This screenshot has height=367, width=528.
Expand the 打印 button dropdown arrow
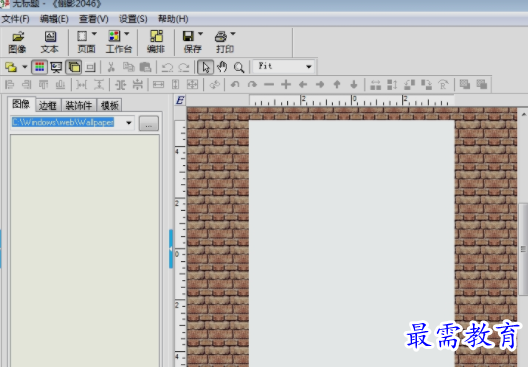(x=233, y=34)
